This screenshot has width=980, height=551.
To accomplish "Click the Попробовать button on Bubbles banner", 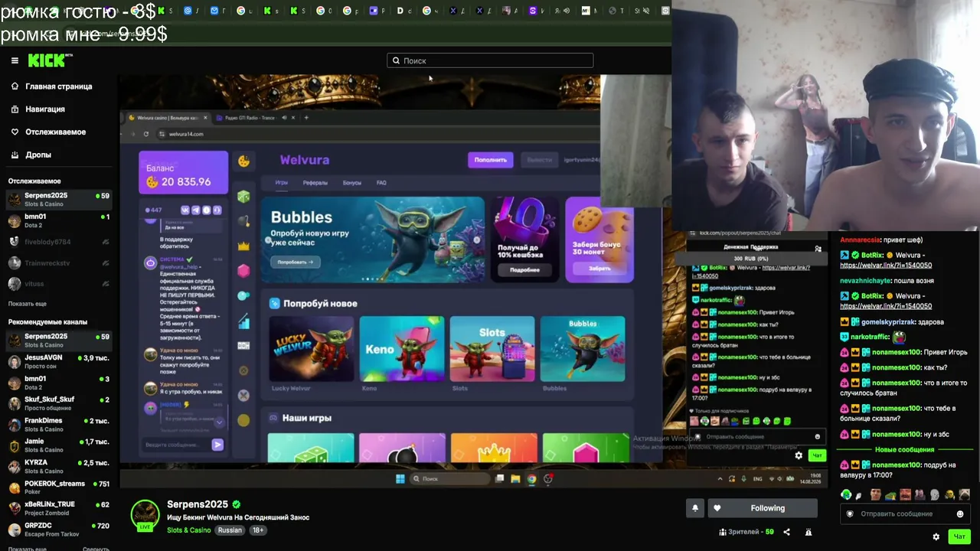I will (x=295, y=262).
